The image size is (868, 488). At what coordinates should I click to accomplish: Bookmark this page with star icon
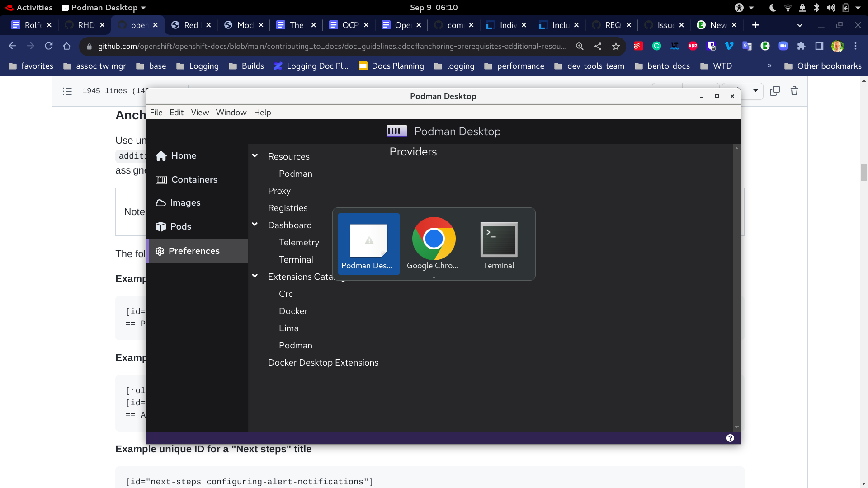(616, 46)
